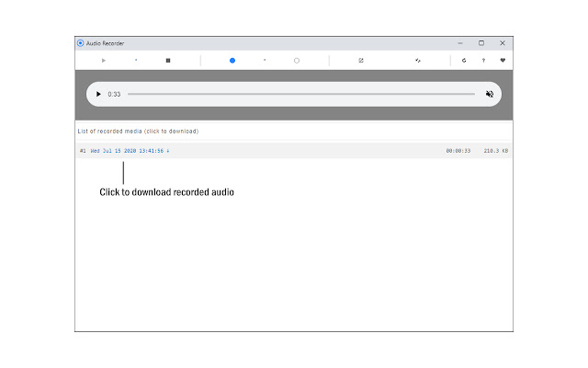Viewport: 588px width, 368px height.
Task: Click the #1 recording row number
Action: pos(83,151)
